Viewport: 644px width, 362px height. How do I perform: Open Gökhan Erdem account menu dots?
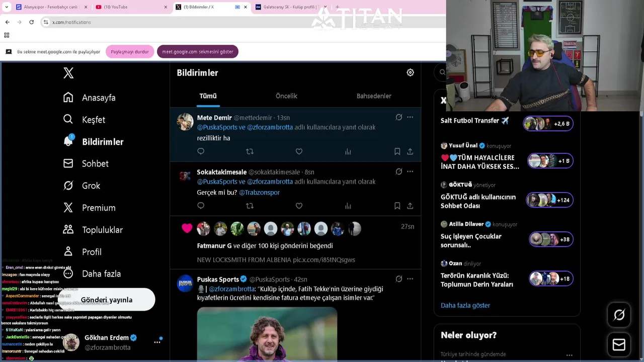point(157,342)
